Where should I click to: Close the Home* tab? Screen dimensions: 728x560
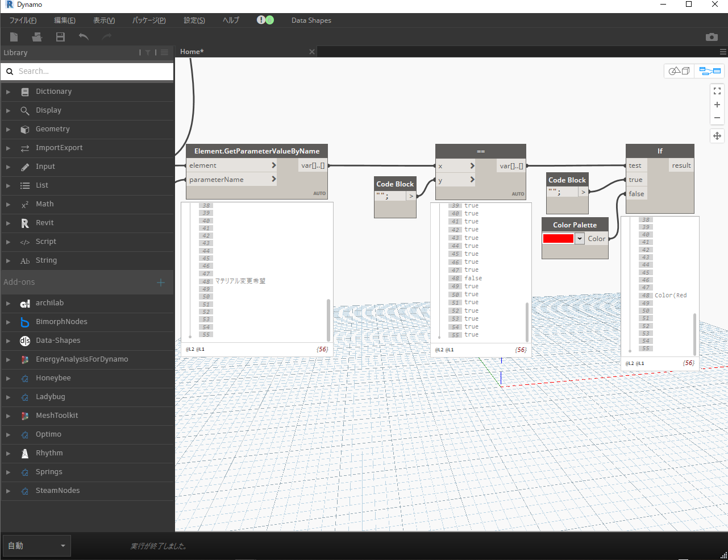click(x=312, y=52)
